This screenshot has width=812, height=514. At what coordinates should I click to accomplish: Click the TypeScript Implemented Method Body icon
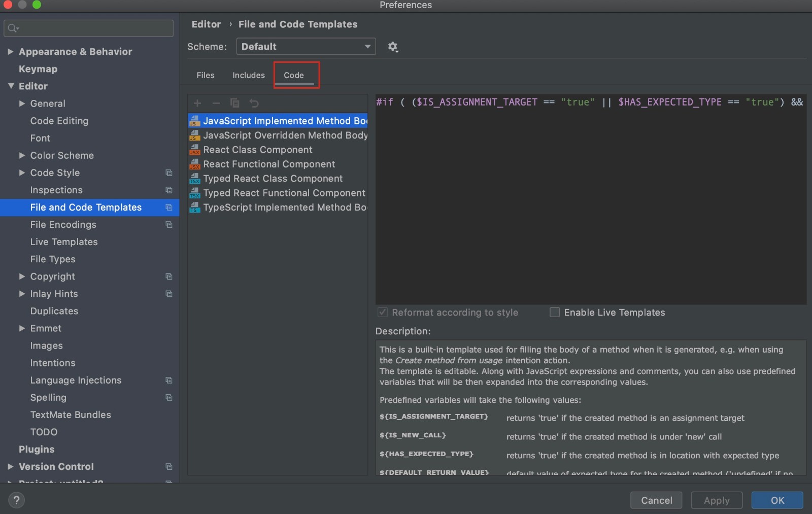tap(195, 207)
